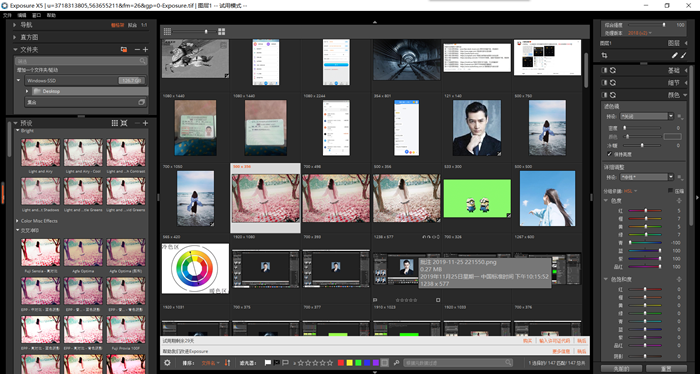Collapse the 颜色 panel arrow
Image resolution: width=700 pixels, height=374 pixels.
[x=685, y=95]
